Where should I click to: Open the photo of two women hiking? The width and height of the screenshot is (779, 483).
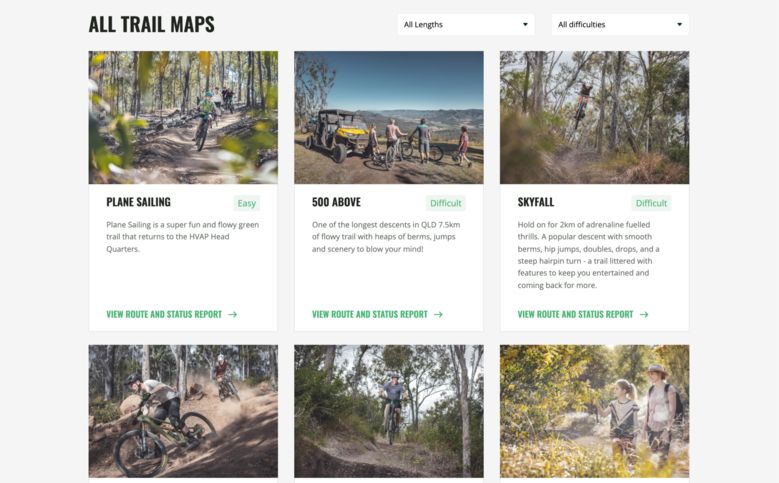[x=595, y=411]
